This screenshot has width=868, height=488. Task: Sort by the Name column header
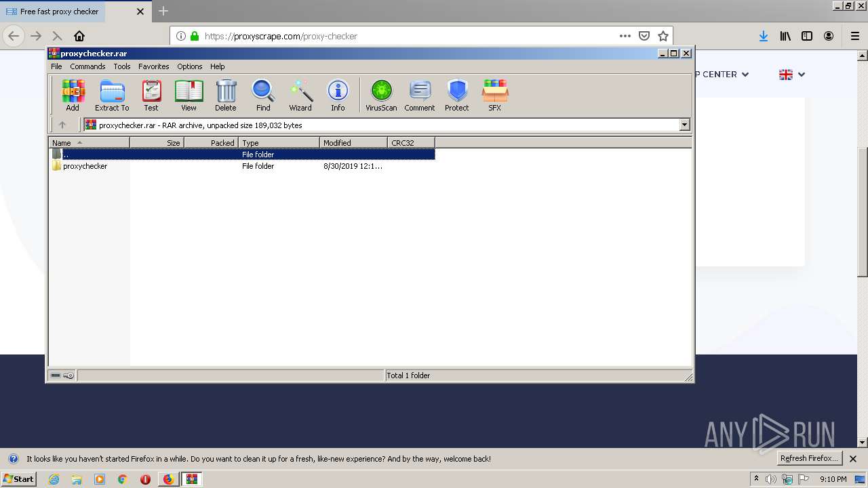(x=89, y=143)
